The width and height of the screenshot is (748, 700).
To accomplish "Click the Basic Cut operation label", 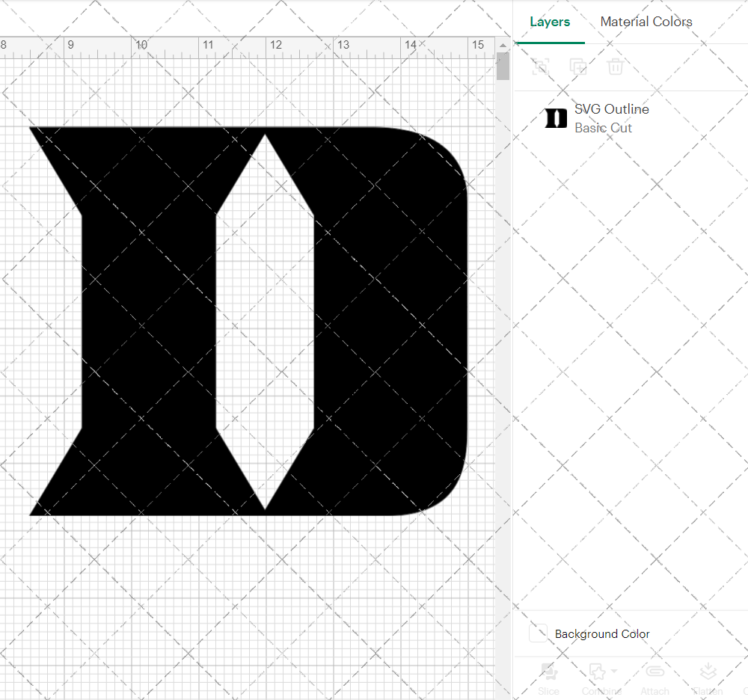I will (603, 128).
